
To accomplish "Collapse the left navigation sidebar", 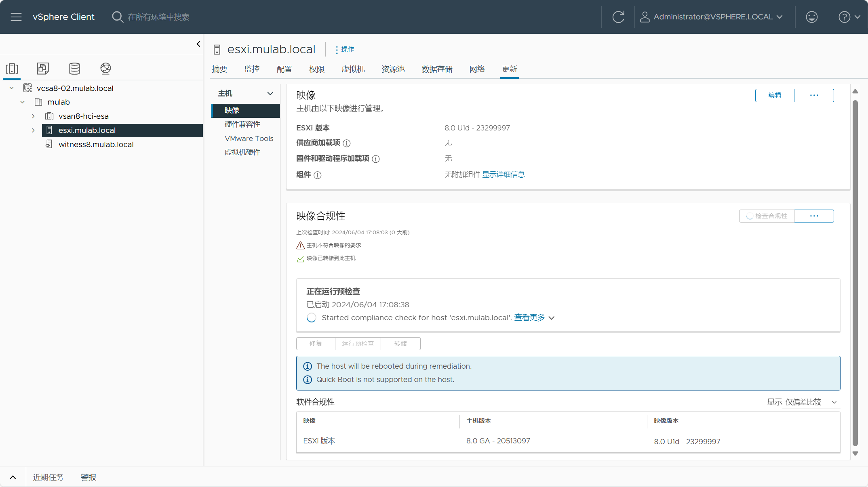I will [198, 44].
